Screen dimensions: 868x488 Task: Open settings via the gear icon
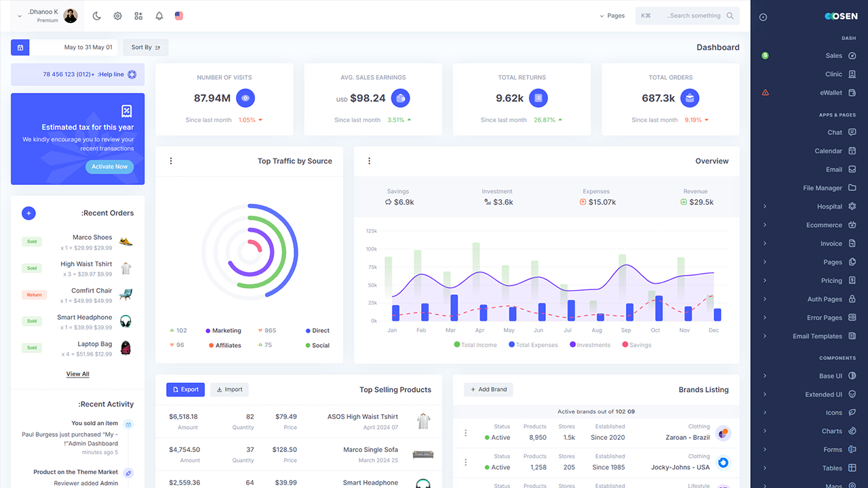click(117, 15)
